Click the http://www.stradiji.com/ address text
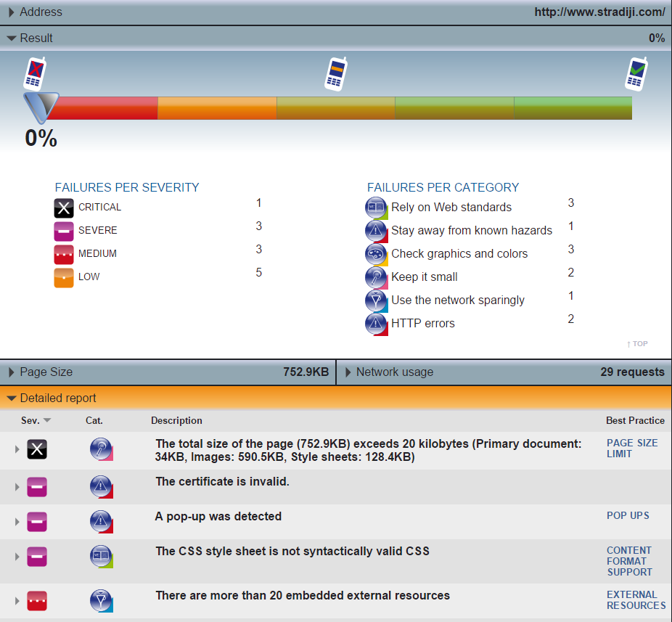Screen dimensions: 672x622 pyautogui.click(x=599, y=12)
